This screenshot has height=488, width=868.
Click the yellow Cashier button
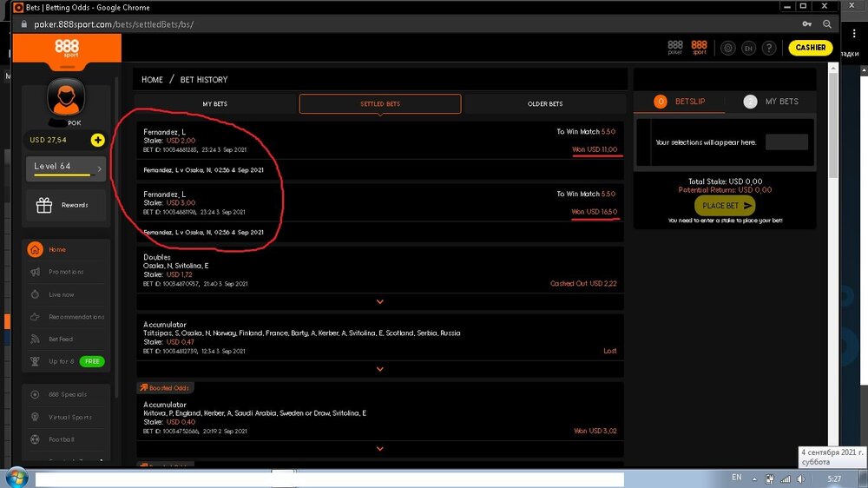pyautogui.click(x=810, y=48)
